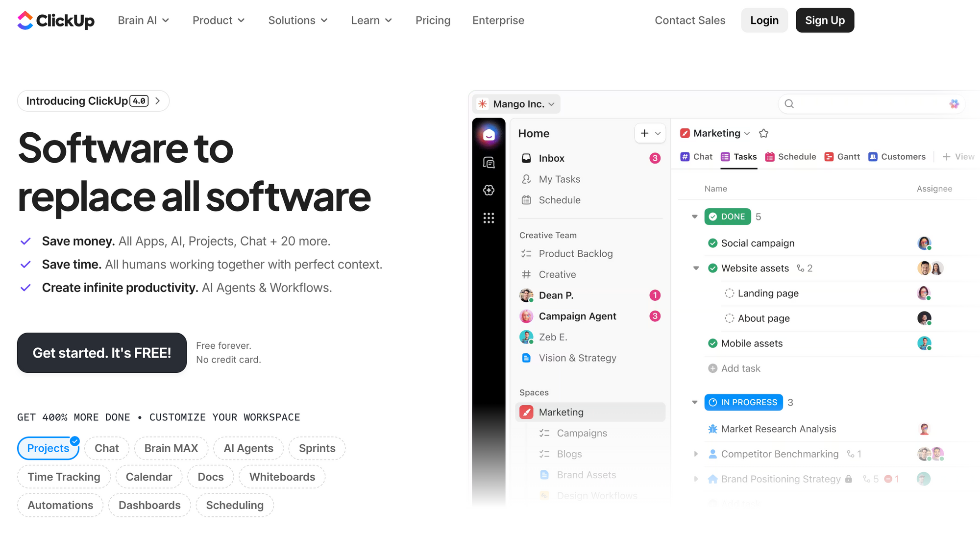
Task: Click the AI brain icon in sidebar
Action: click(x=489, y=190)
